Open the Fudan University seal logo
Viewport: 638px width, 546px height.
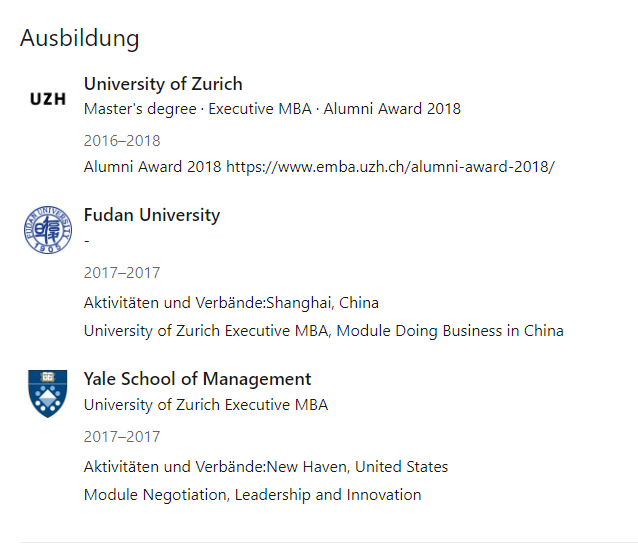pos(48,230)
